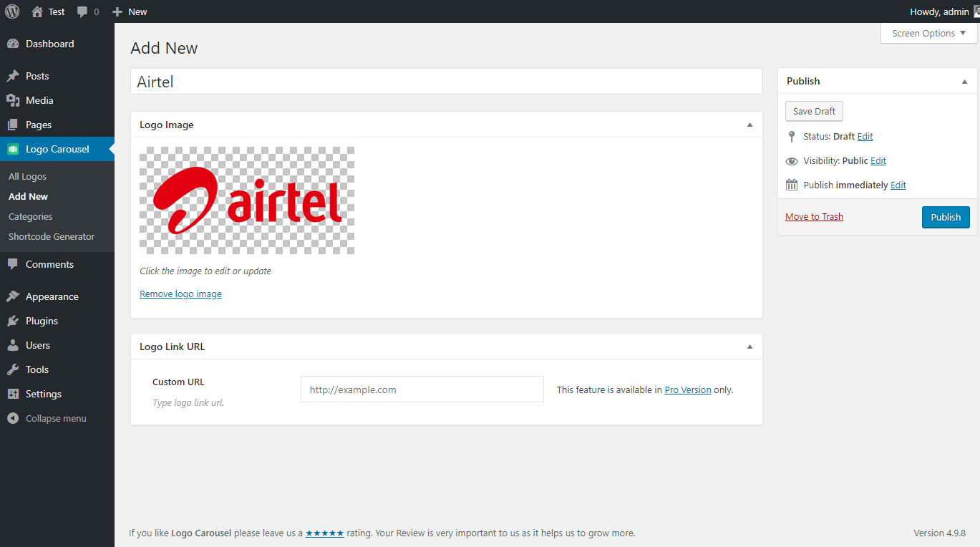Open the Appearance menu
The height and width of the screenshot is (547, 980).
[x=52, y=296]
